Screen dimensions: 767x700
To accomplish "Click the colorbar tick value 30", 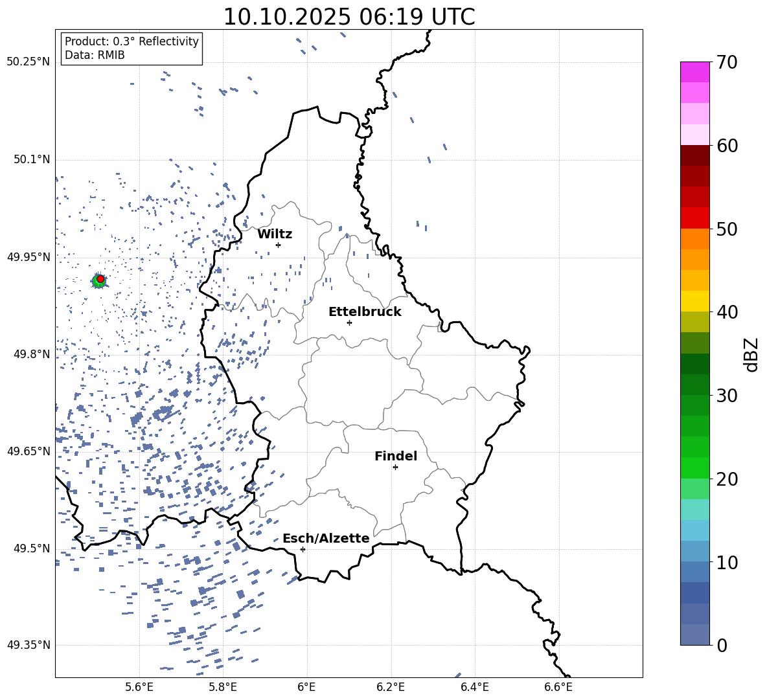I will [727, 396].
